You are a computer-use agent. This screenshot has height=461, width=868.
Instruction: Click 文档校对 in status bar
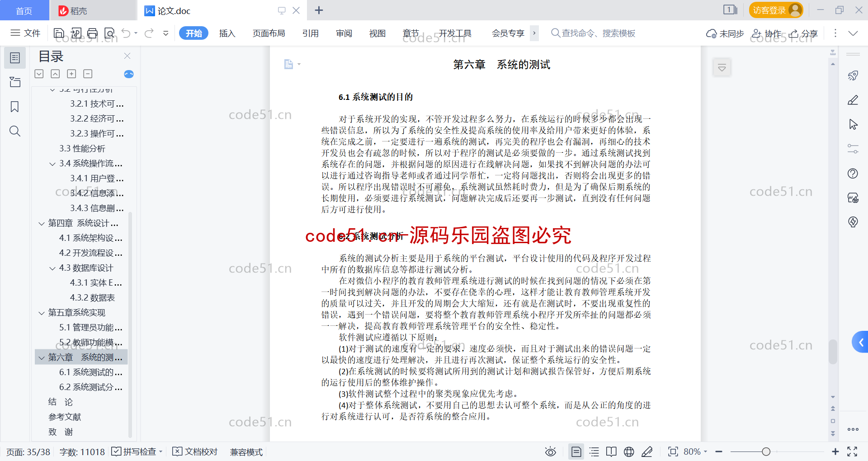pos(195,452)
